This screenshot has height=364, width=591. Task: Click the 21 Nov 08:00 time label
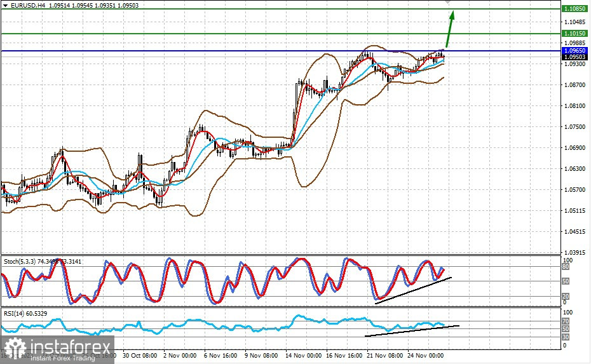pyautogui.click(x=385, y=356)
